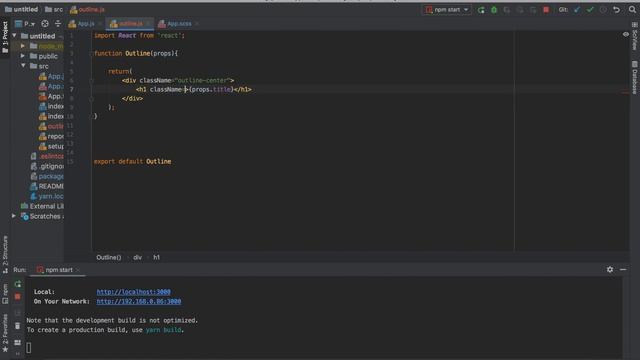Click untitled in the navigation bar
The image size is (640, 360).
(21, 9)
